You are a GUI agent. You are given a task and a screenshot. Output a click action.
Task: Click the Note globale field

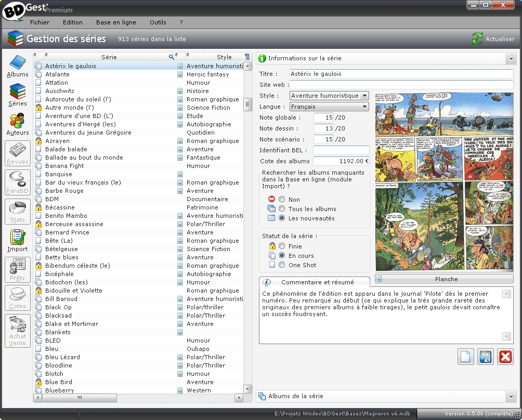pyautogui.click(x=323, y=117)
